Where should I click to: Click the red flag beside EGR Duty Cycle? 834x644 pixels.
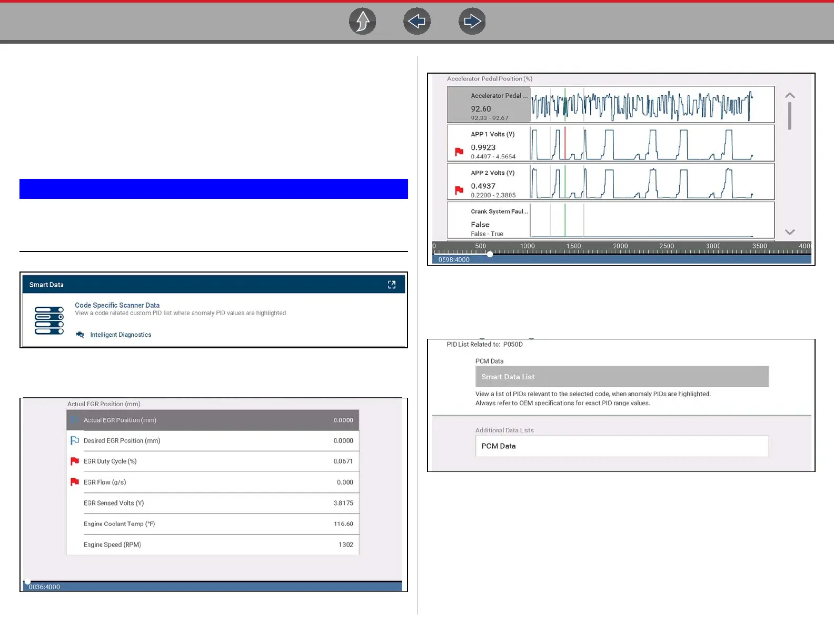[x=75, y=461]
